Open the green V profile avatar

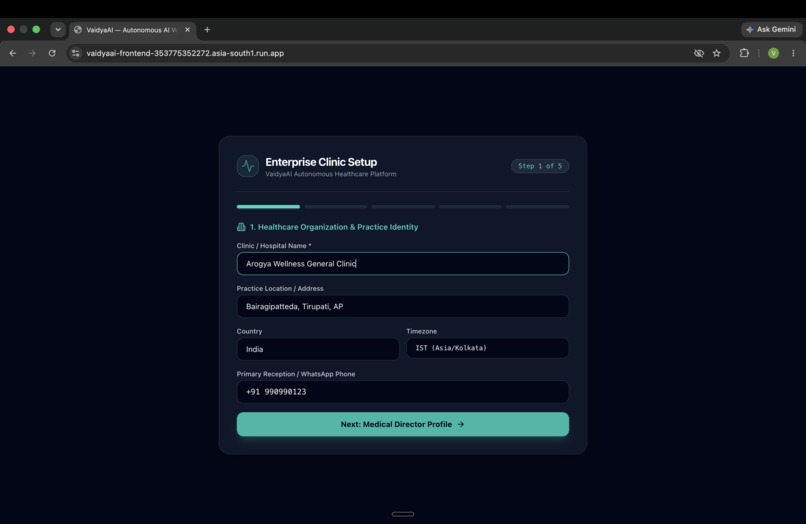pos(773,53)
